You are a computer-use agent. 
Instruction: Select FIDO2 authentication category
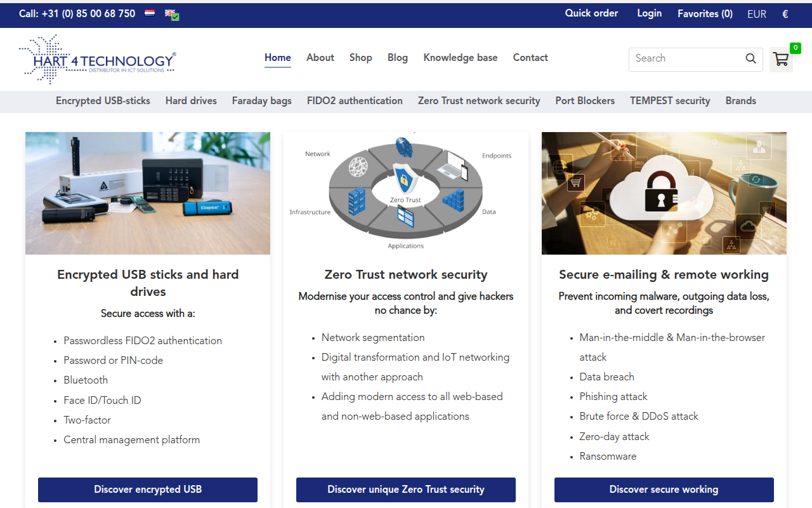click(355, 101)
